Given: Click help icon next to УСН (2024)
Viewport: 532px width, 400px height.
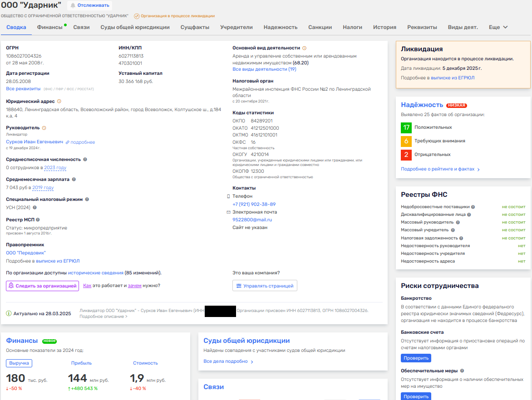Looking at the screenshot, I should [34, 207].
